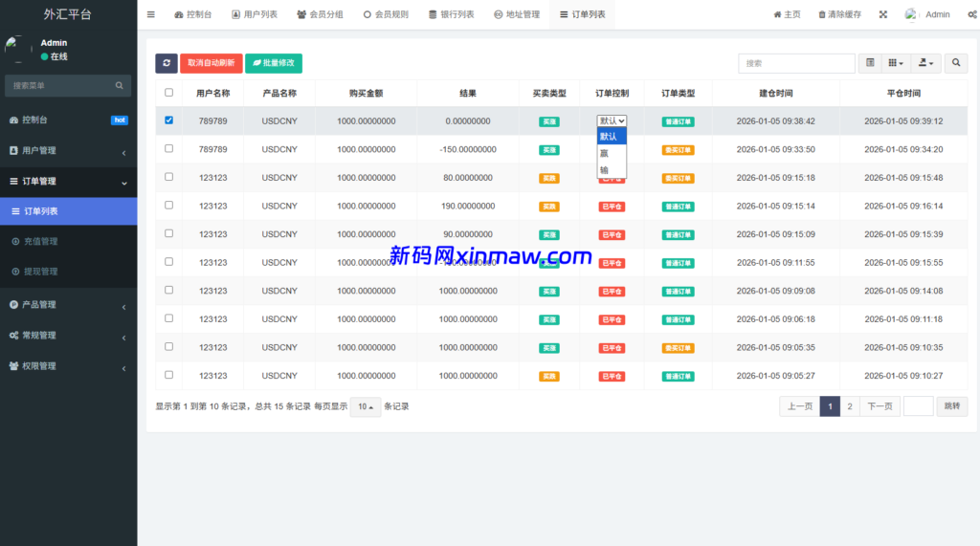
Task: Go to 上一页 previous page
Action: [799, 406]
